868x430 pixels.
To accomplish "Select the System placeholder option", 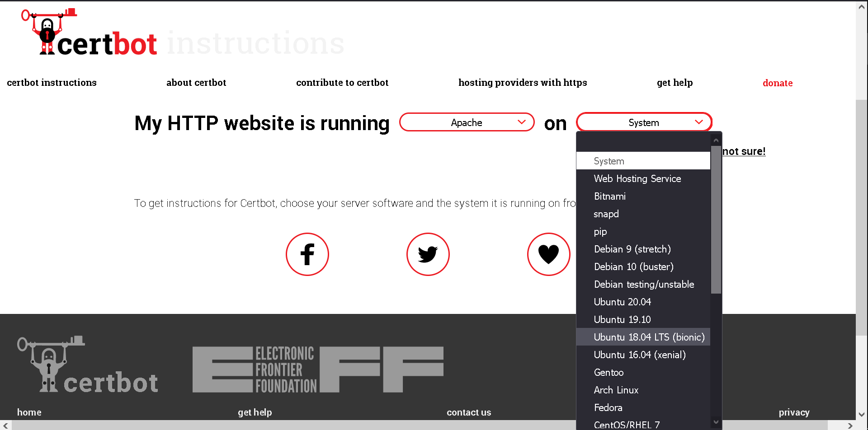I will pyautogui.click(x=643, y=161).
